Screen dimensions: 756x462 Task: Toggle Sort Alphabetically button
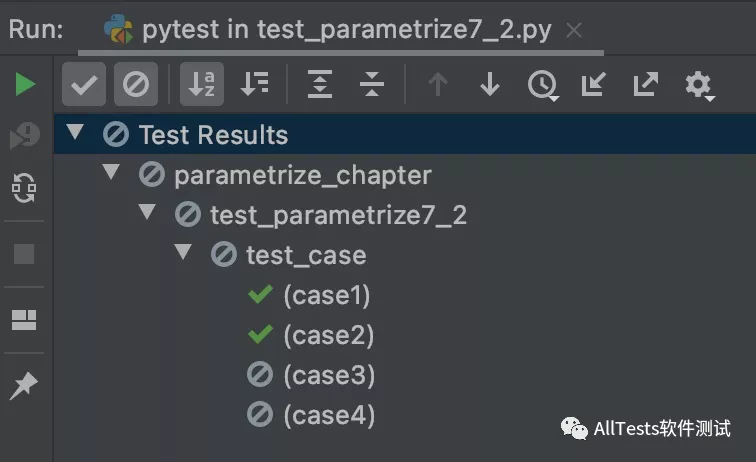[x=202, y=85]
